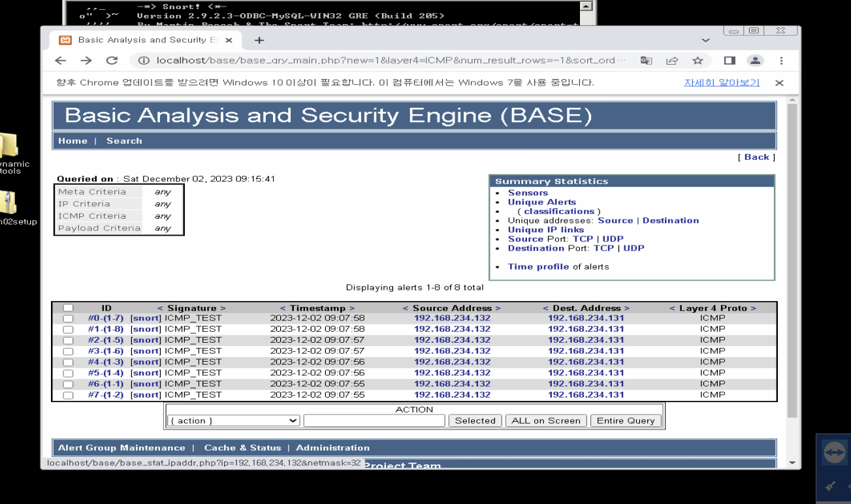The image size is (851, 504).
Task: Click the action value text field
Action: coord(374,421)
